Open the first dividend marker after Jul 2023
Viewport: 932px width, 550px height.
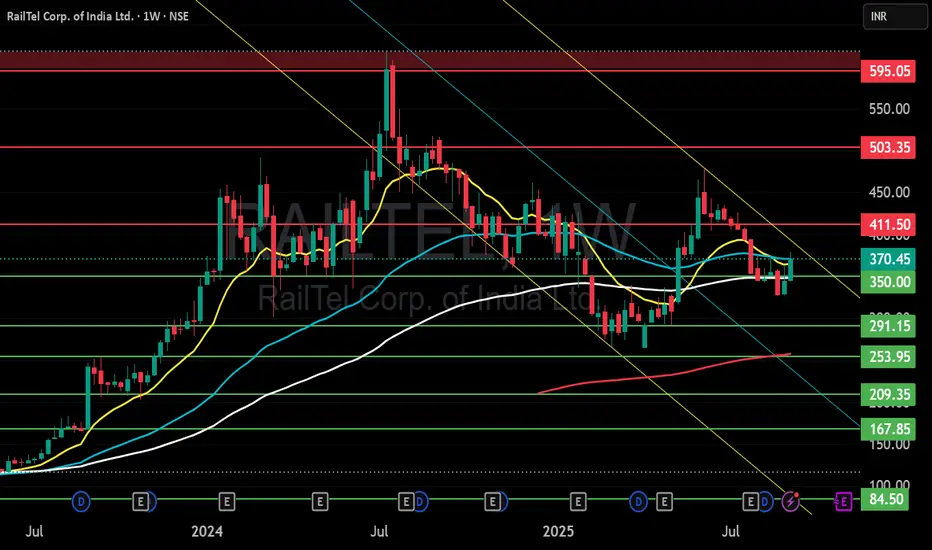tap(81, 502)
